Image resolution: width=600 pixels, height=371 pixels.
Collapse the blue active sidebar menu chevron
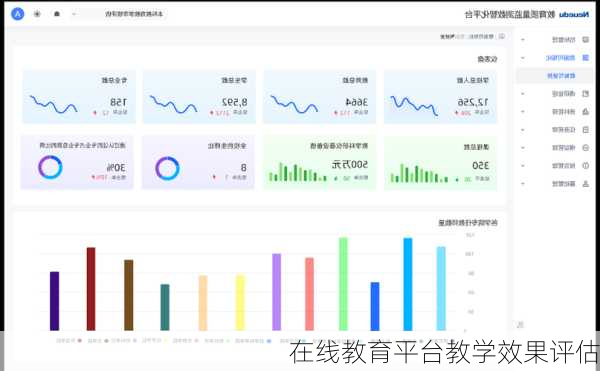(x=523, y=58)
